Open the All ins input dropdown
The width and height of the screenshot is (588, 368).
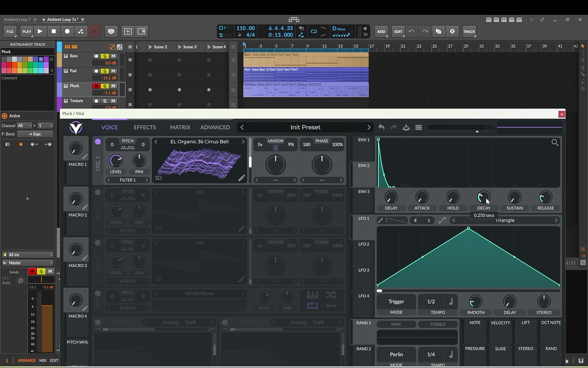pyautogui.click(x=28, y=255)
